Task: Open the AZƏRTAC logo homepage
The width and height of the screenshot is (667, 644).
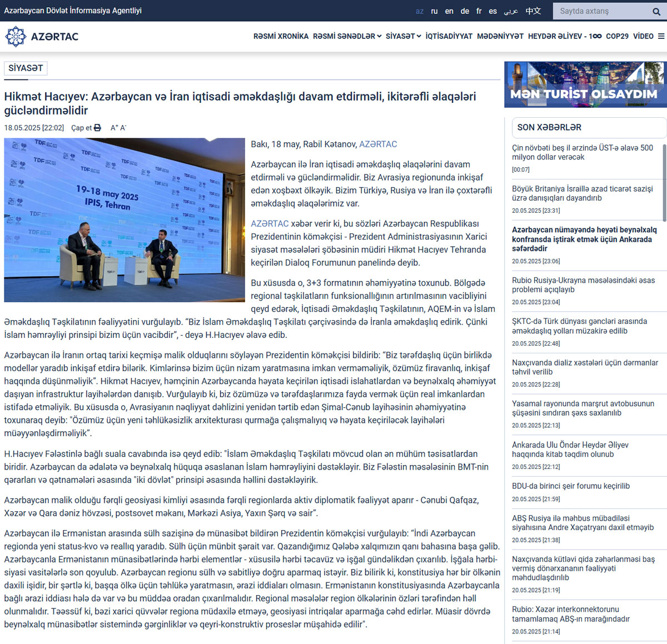Action: pyautogui.click(x=42, y=37)
